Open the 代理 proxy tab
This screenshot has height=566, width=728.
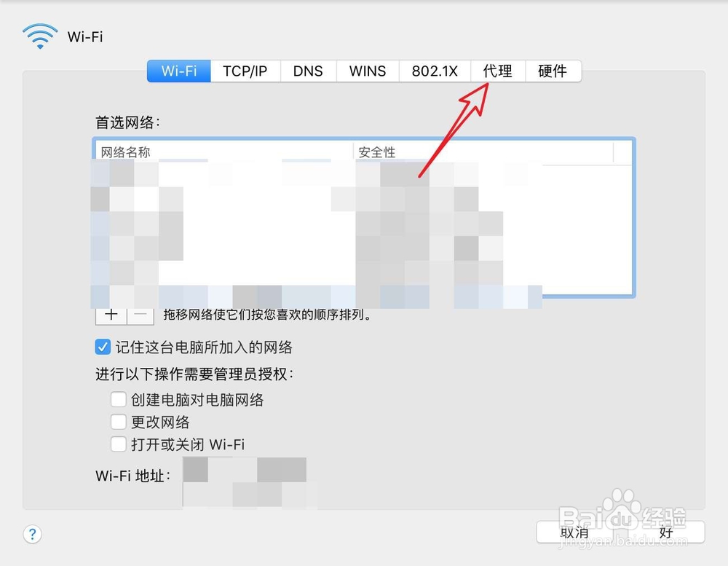(x=498, y=71)
